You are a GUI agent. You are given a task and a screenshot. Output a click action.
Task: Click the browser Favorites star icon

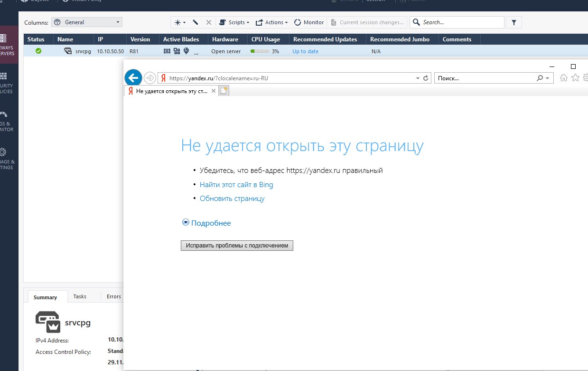click(x=575, y=77)
